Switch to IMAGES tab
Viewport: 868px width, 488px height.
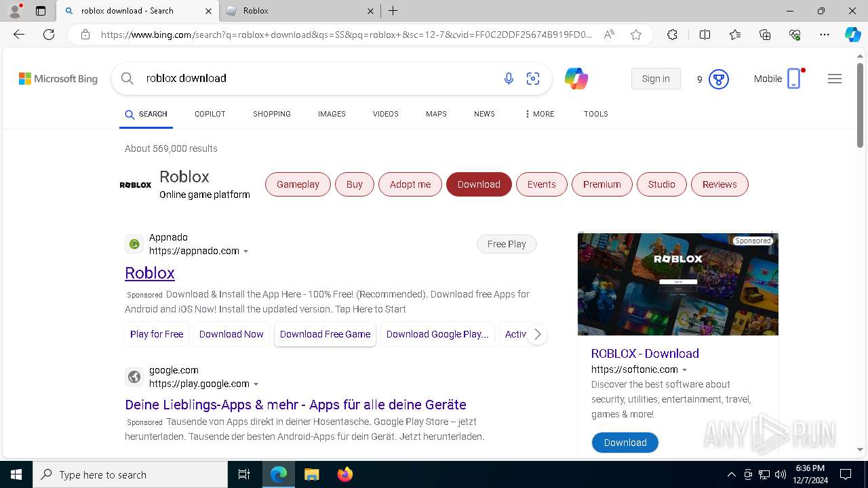332,114
